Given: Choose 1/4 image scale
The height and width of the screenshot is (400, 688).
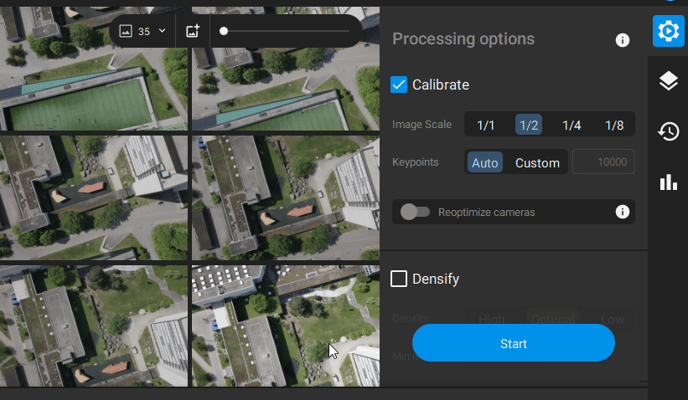Looking at the screenshot, I should pyautogui.click(x=571, y=125).
